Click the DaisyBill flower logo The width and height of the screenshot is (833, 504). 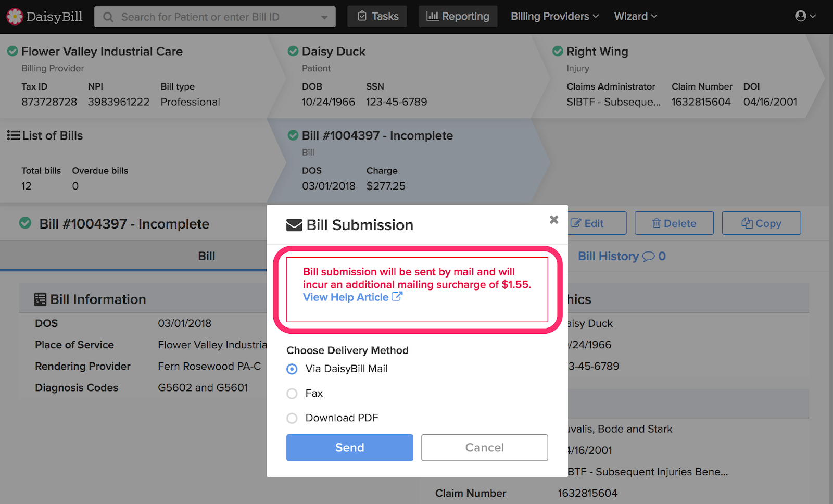tap(15, 17)
